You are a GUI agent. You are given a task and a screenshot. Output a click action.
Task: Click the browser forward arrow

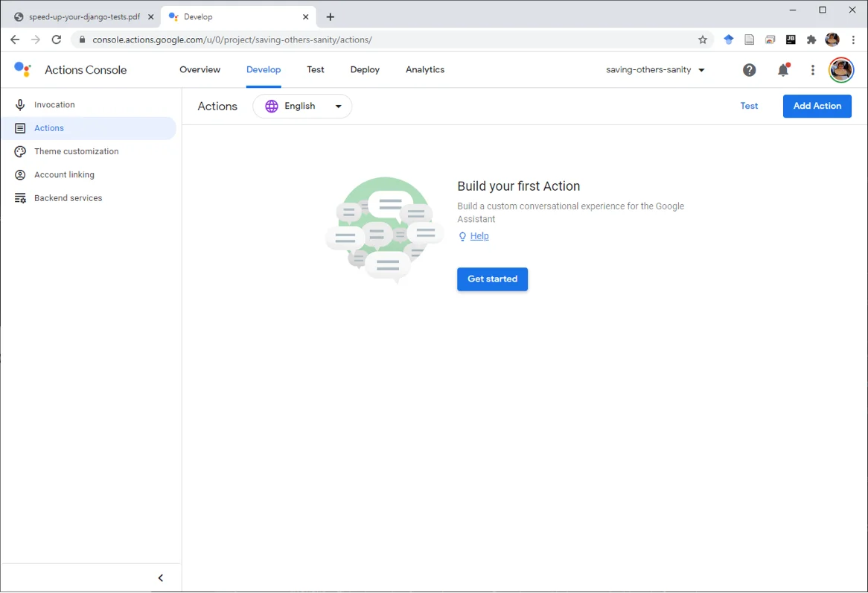click(x=36, y=39)
